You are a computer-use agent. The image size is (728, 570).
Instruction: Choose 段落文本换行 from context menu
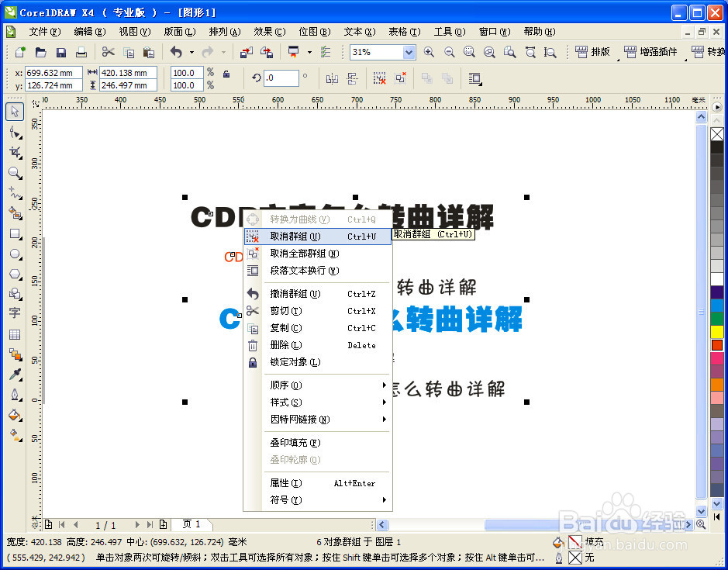coord(318,271)
